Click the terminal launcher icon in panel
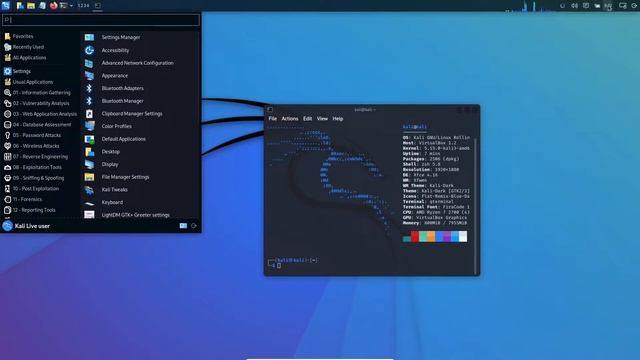 pos(64,6)
